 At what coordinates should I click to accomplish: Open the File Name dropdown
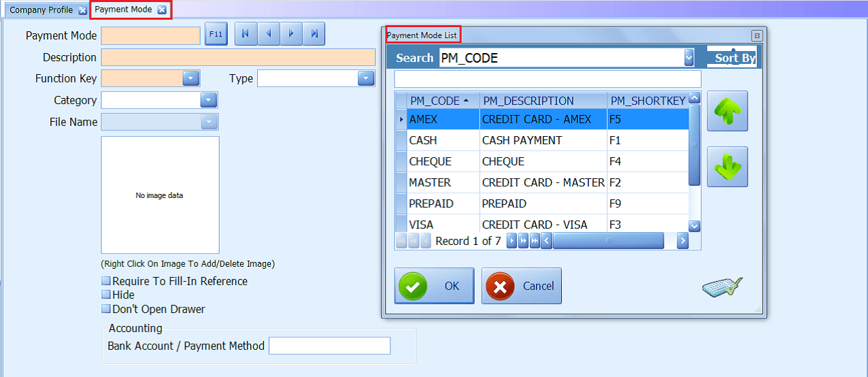point(210,122)
